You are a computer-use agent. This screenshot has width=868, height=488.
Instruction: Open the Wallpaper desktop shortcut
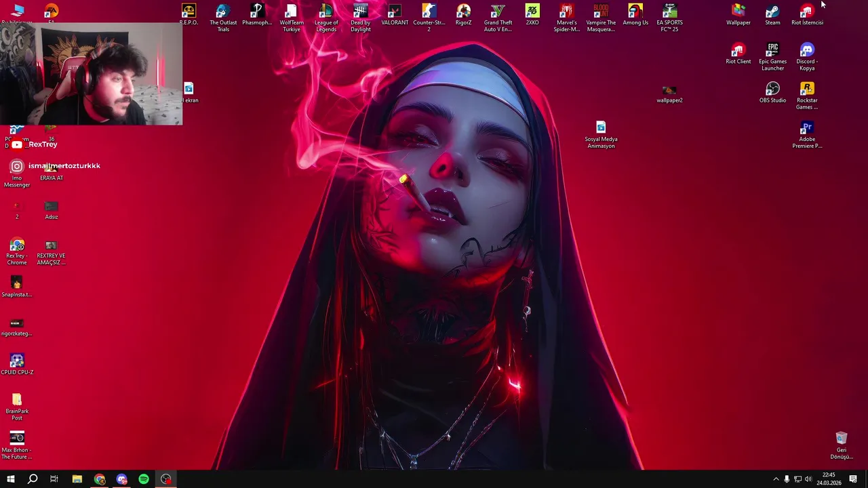(738, 15)
